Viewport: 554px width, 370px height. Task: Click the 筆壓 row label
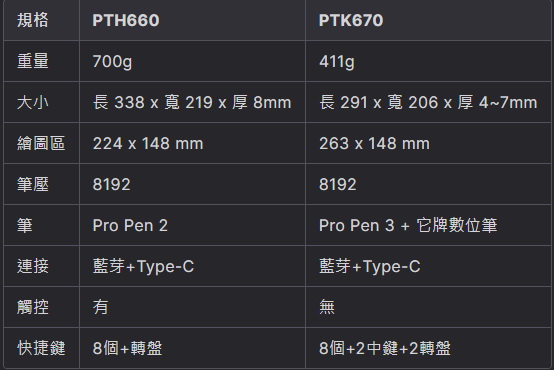[41, 184]
